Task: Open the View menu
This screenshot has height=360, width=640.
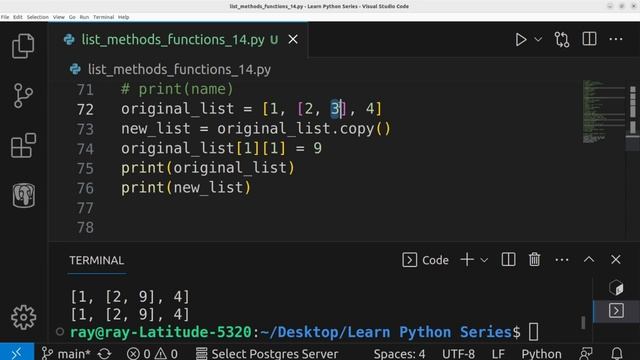Action: click(x=59, y=17)
